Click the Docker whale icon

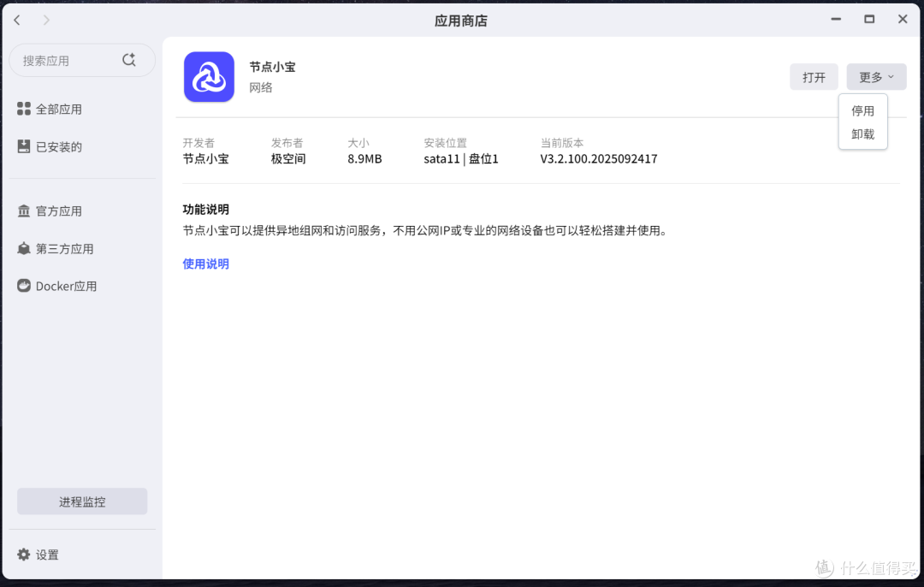coord(24,286)
